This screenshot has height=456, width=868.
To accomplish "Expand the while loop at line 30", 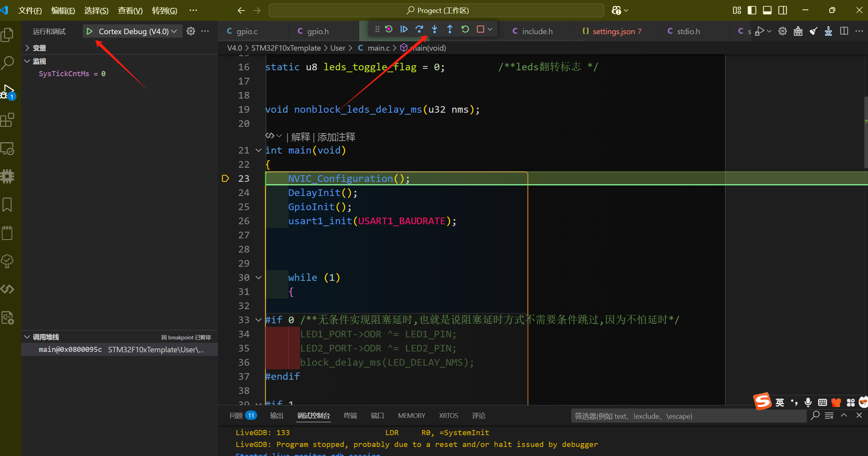I will click(258, 277).
